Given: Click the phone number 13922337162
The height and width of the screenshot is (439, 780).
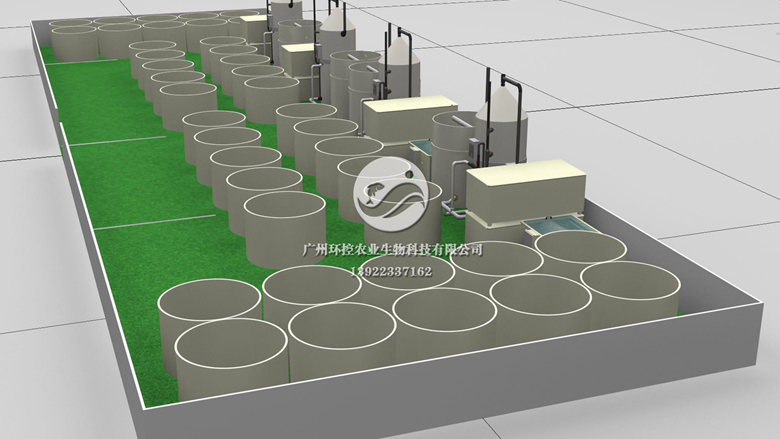Looking at the screenshot, I should coord(392,271).
